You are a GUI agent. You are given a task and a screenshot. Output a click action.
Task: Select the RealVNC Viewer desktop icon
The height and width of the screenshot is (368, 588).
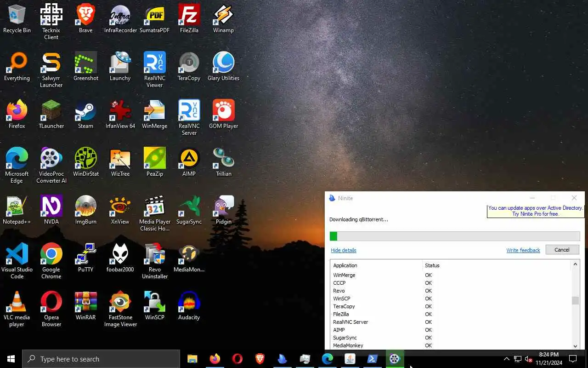[155, 70]
